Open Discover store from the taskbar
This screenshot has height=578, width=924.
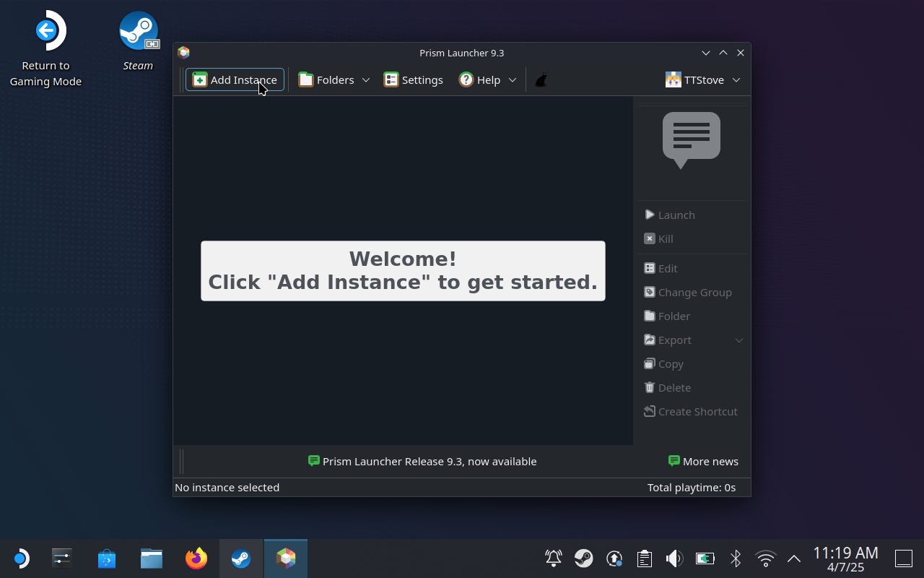pyautogui.click(x=107, y=558)
